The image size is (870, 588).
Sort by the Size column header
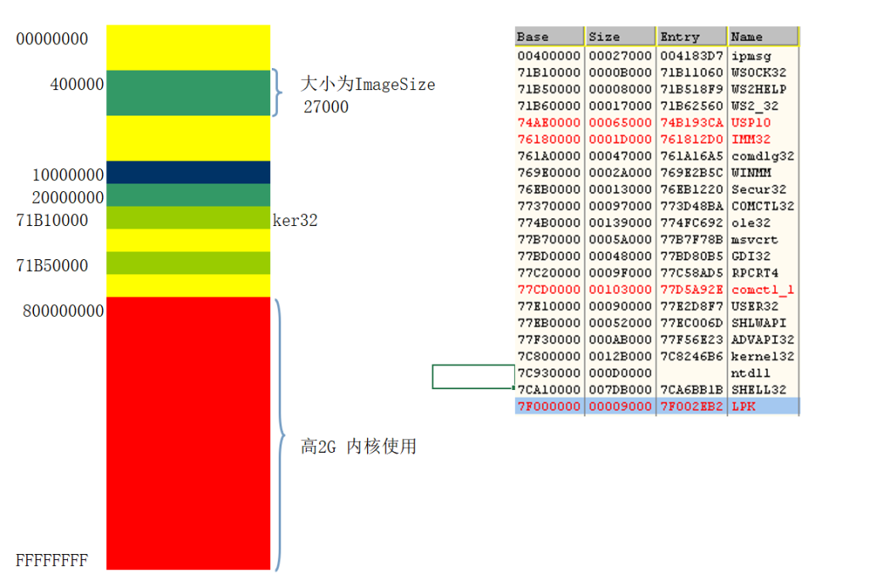click(620, 37)
